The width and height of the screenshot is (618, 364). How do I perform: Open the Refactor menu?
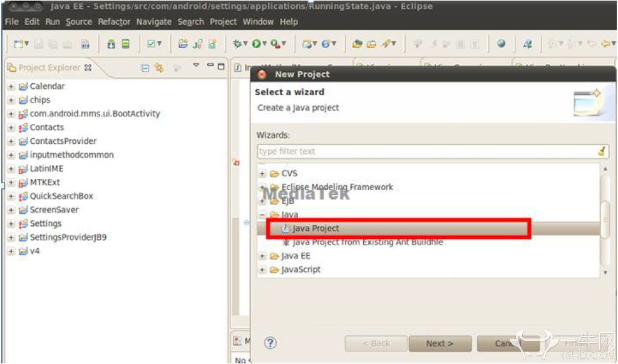(x=114, y=22)
